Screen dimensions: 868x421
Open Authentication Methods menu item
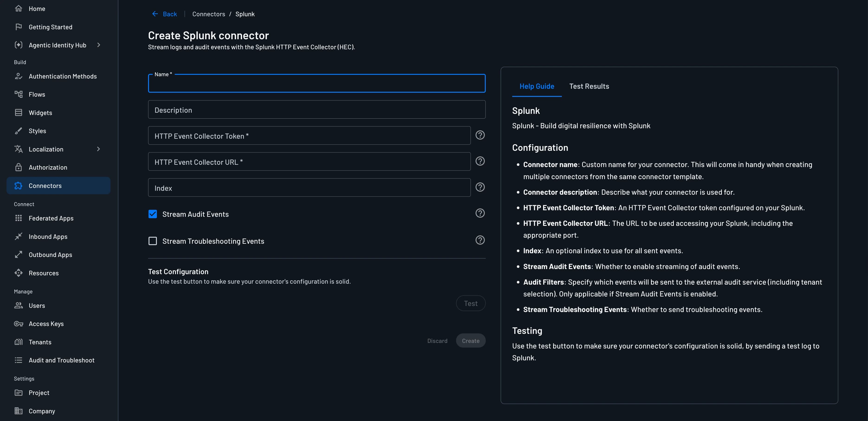pos(59,76)
